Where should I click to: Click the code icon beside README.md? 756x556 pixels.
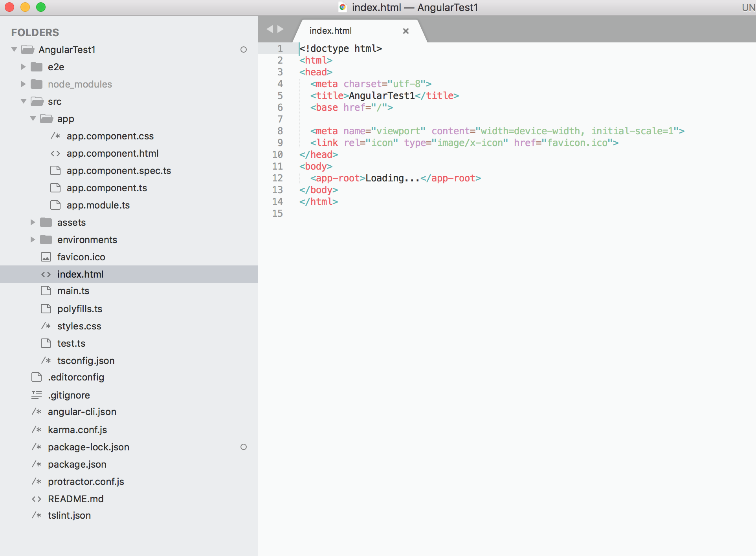tap(37, 499)
